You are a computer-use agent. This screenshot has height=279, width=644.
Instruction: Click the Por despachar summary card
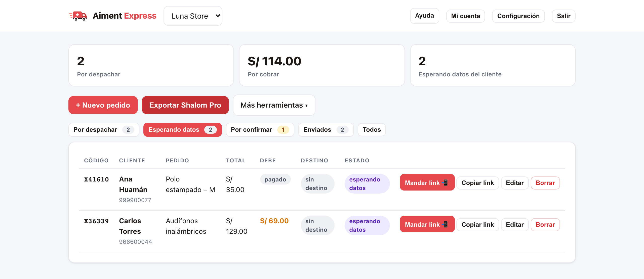151,65
